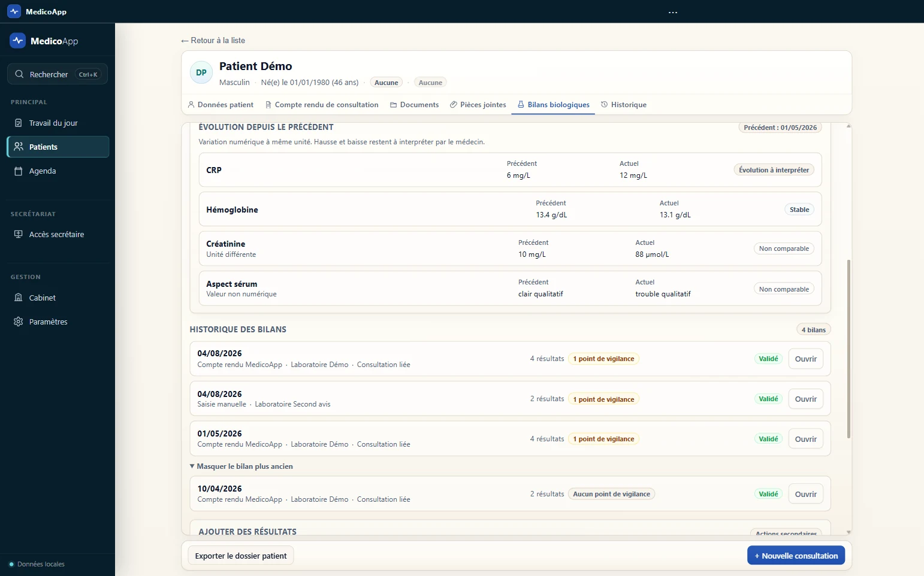
Task: Click Exporter le dossier patient
Action: tap(241, 556)
